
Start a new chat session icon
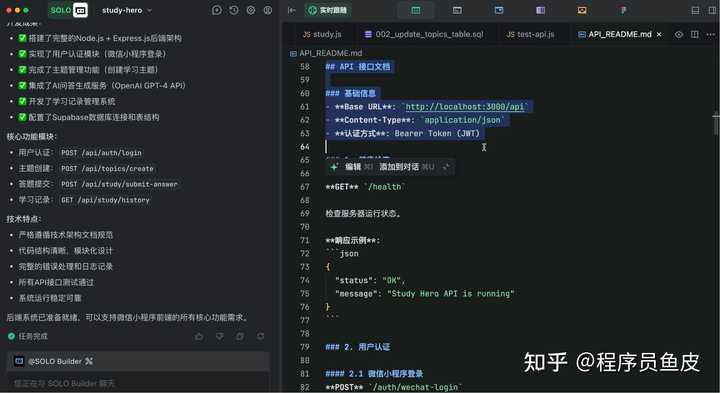pos(217,10)
